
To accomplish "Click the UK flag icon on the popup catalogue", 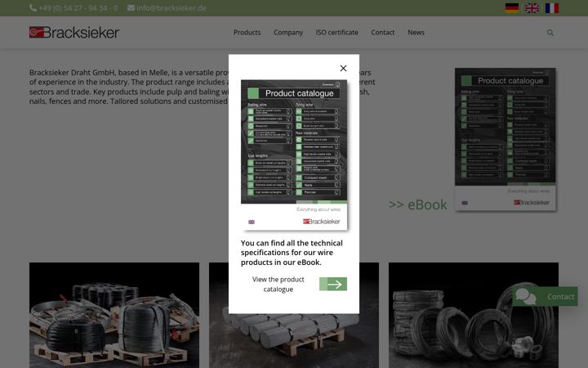I will [252, 222].
